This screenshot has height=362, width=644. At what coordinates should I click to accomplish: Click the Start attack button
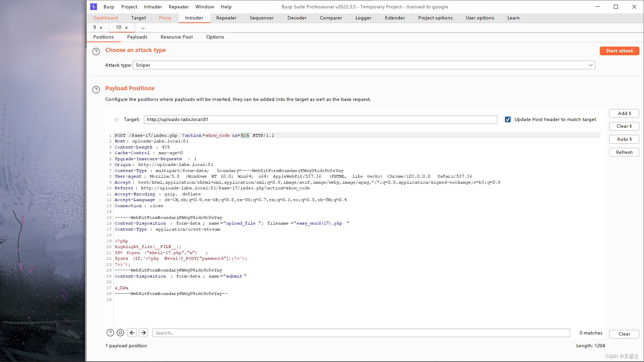coord(619,51)
